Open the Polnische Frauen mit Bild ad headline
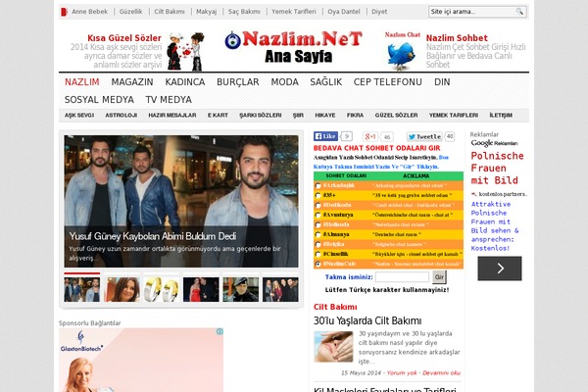This screenshot has height=392, width=588. click(x=497, y=168)
